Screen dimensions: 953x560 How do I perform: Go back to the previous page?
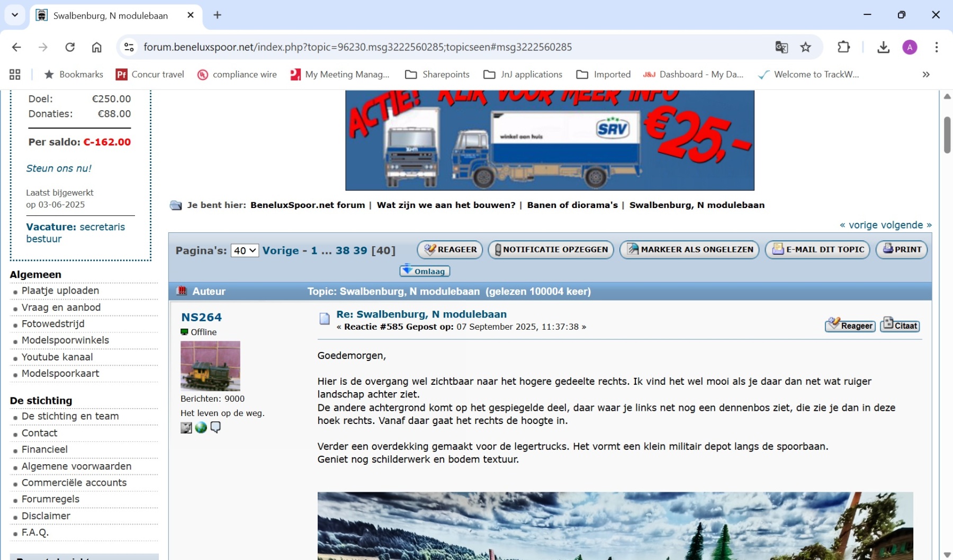[x=16, y=47]
